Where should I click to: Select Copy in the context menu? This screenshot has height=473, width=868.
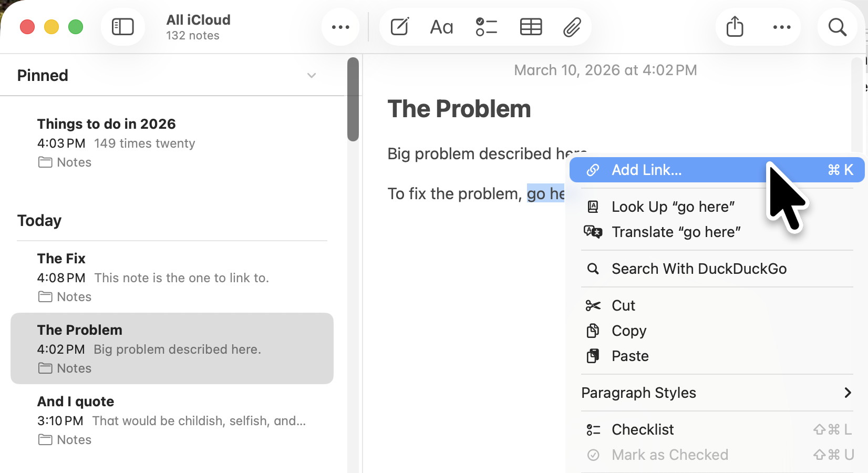pos(629,331)
